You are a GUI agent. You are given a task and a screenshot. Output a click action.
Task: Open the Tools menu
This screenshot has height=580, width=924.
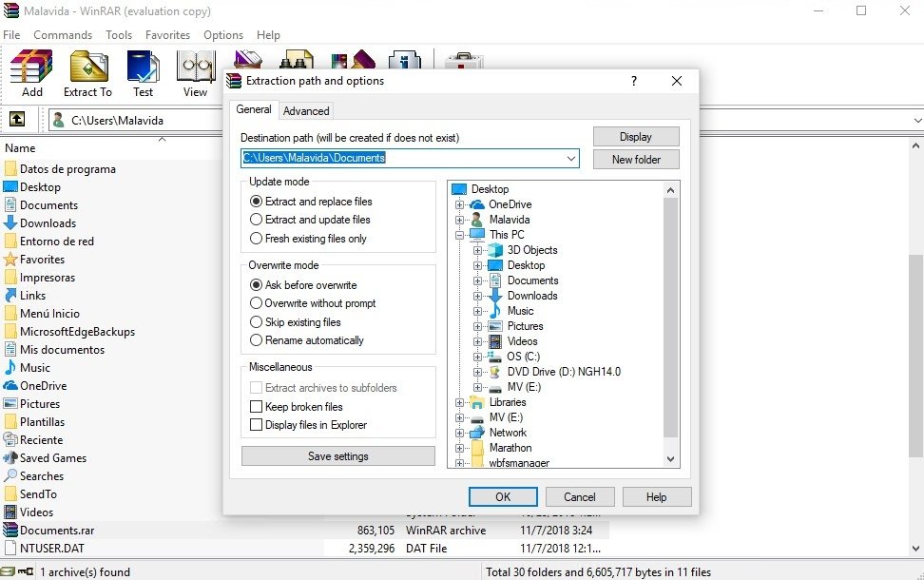pyautogui.click(x=119, y=35)
